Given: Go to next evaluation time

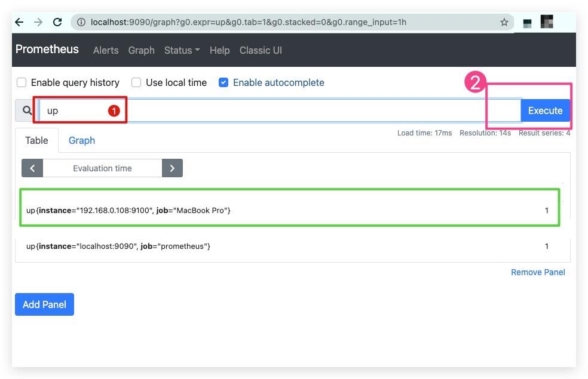Looking at the screenshot, I should pos(172,168).
